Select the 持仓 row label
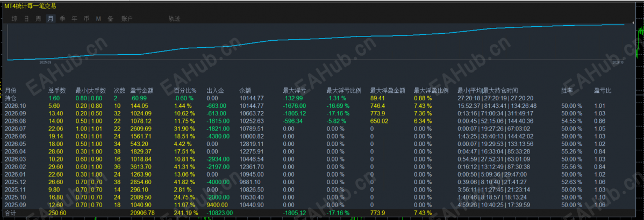The height and width of the screenshot is (220, 644). pos(10,98)
